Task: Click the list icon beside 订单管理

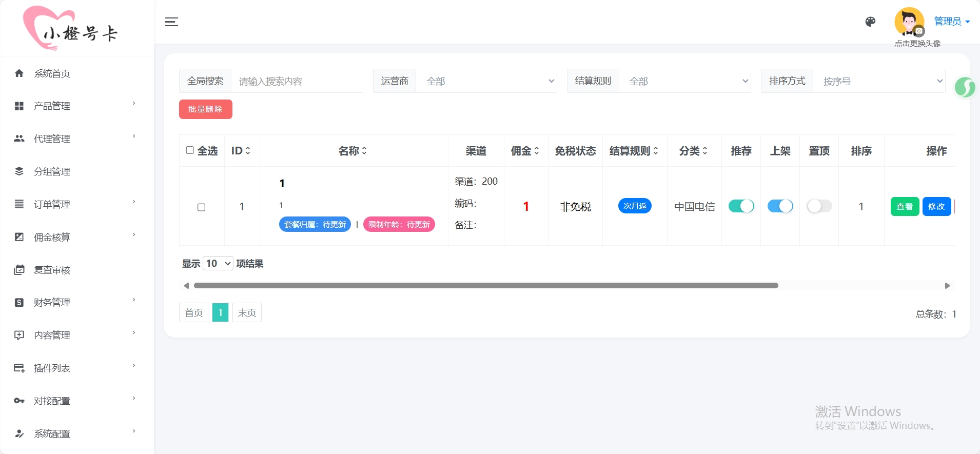Action: [x=19, y=204]
